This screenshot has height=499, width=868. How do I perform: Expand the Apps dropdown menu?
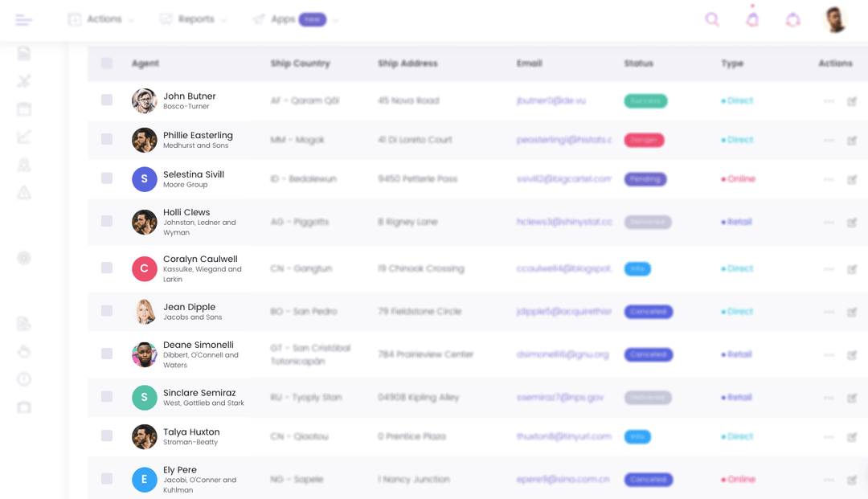(x=296, y=19)
